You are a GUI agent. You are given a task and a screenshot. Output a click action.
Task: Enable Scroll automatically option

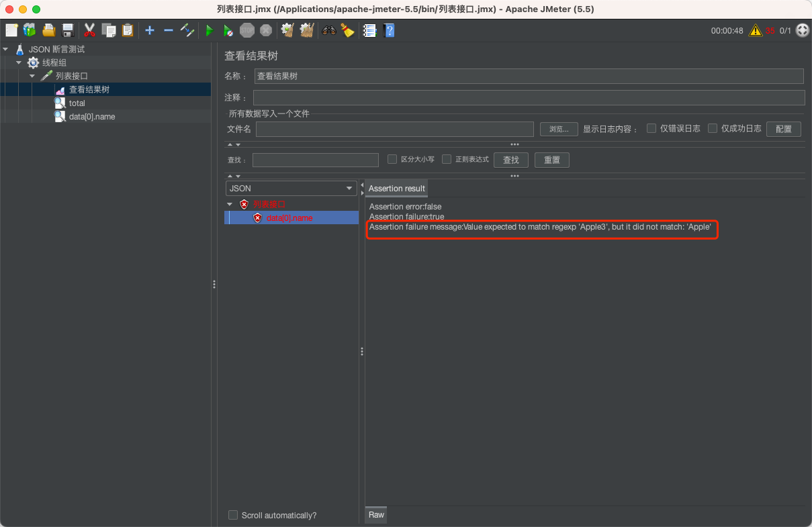(233, 515)
